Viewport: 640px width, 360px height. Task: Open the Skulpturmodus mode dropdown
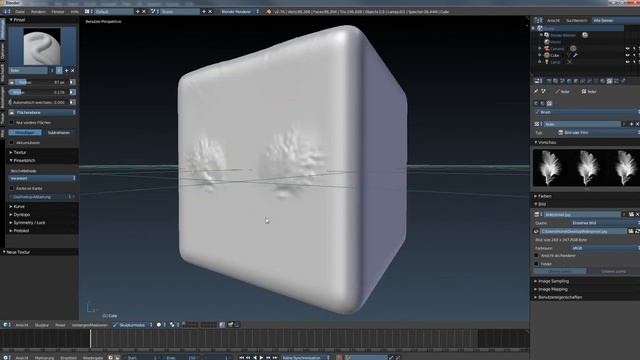[132, 325]
